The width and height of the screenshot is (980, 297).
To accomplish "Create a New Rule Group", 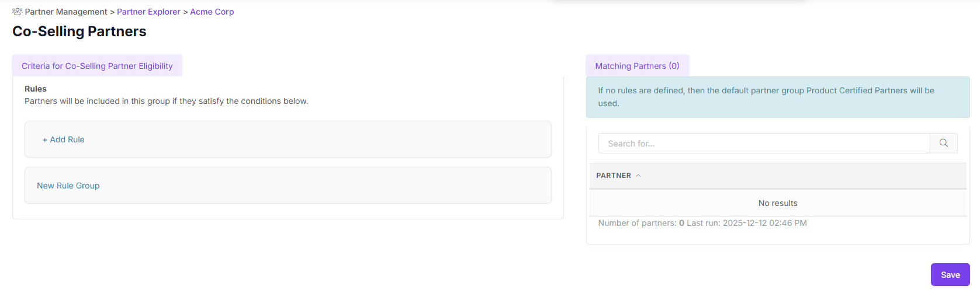I will click(x=68, y=186).
